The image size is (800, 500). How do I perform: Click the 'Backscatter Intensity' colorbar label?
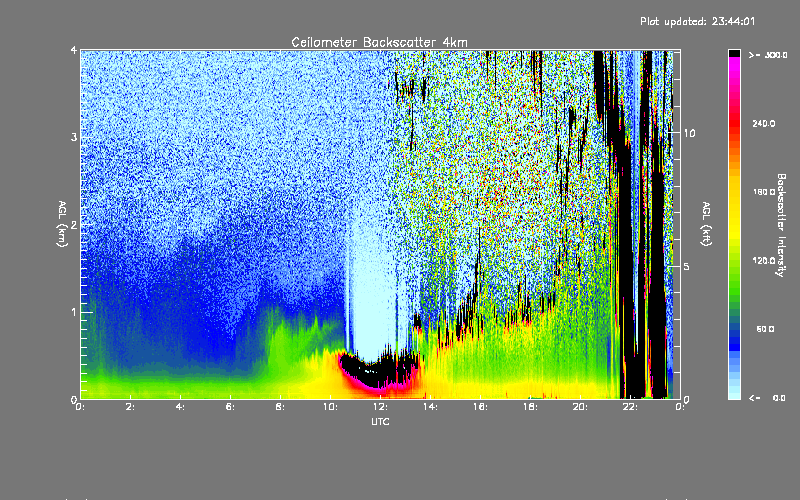pos(781,225)
